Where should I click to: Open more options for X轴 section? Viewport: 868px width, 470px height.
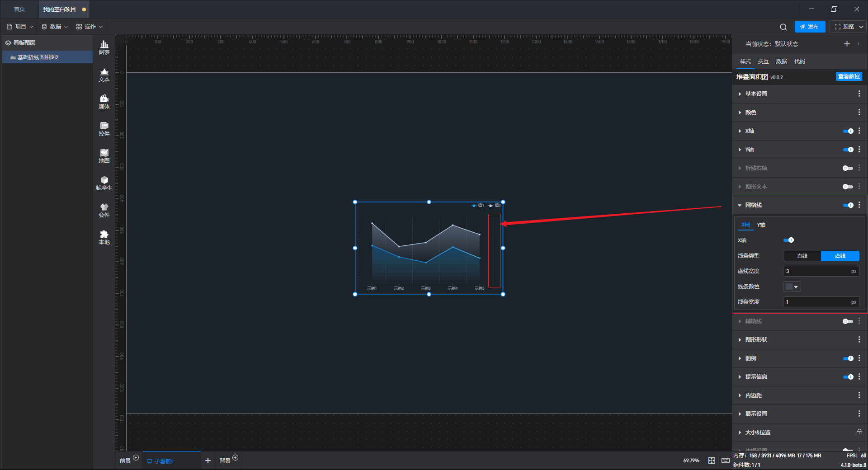tap(859, 131)
